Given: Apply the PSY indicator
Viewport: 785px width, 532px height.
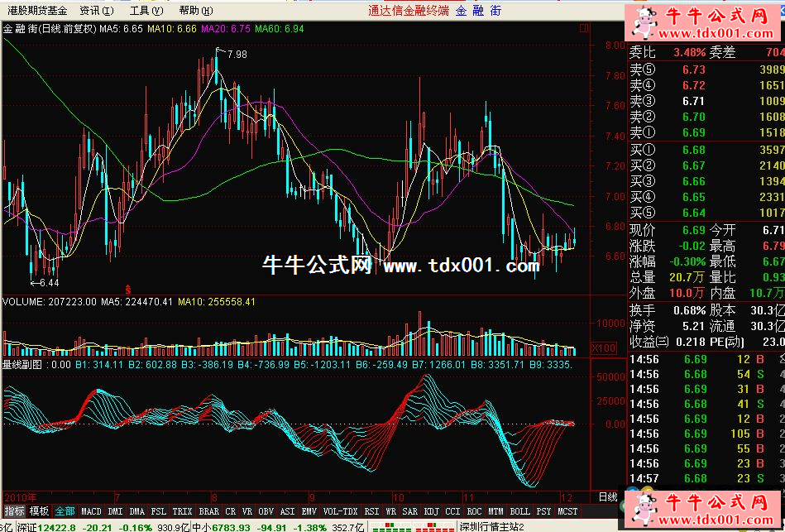Looking at the screenshot, I should [543, 511].
